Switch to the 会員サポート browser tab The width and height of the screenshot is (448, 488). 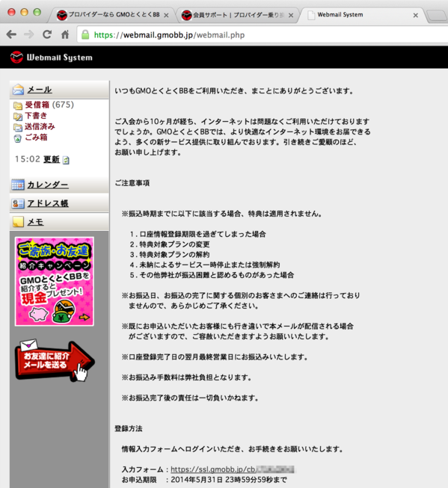[x=239, y=15]
